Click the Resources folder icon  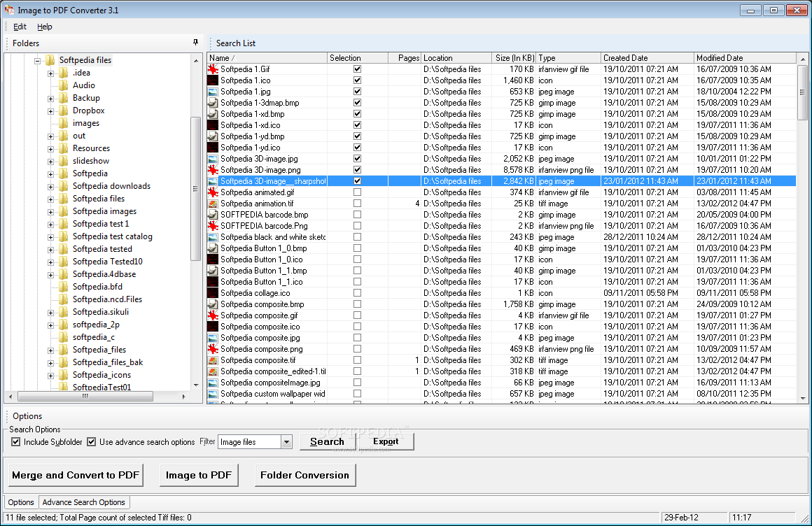[63, 148]
